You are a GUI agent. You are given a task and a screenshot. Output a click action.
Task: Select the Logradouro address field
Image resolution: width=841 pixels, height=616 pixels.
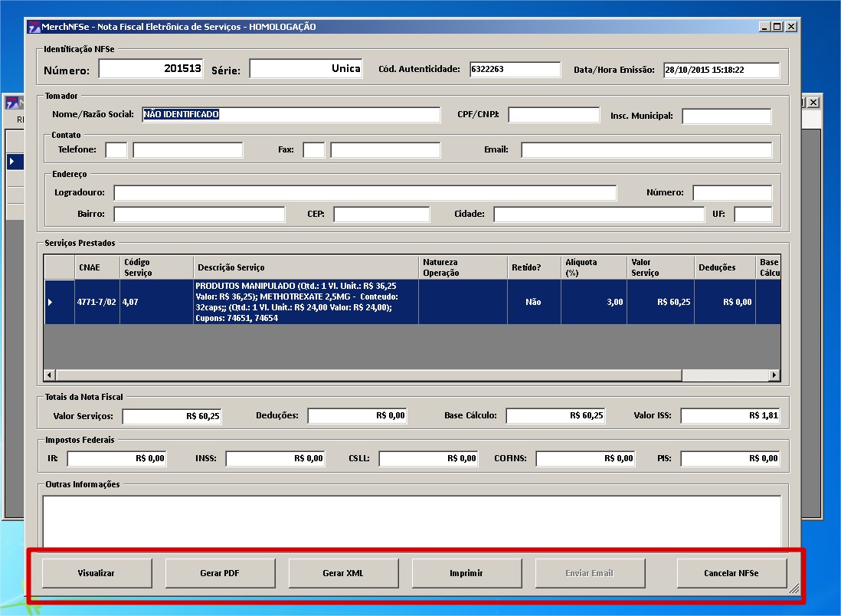coord(365,193)
